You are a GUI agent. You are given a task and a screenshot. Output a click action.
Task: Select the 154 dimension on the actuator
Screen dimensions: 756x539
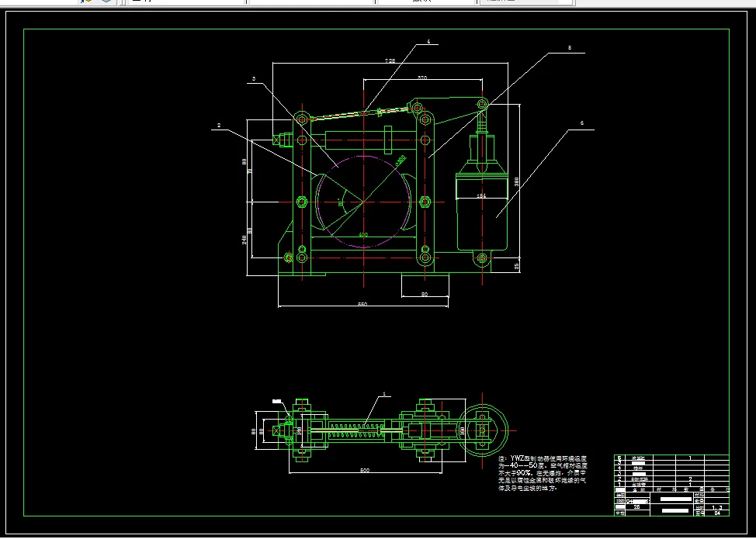pos(481,196)
